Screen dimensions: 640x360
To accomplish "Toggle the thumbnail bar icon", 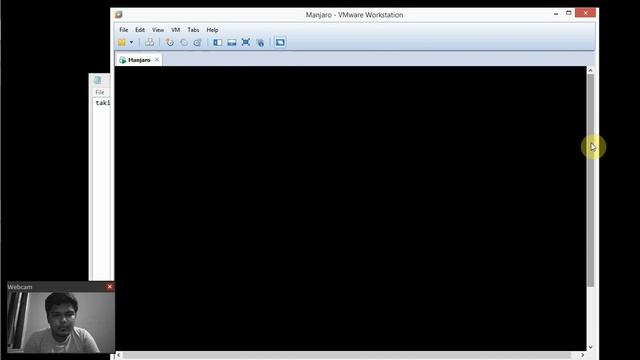I will point(232,42).
